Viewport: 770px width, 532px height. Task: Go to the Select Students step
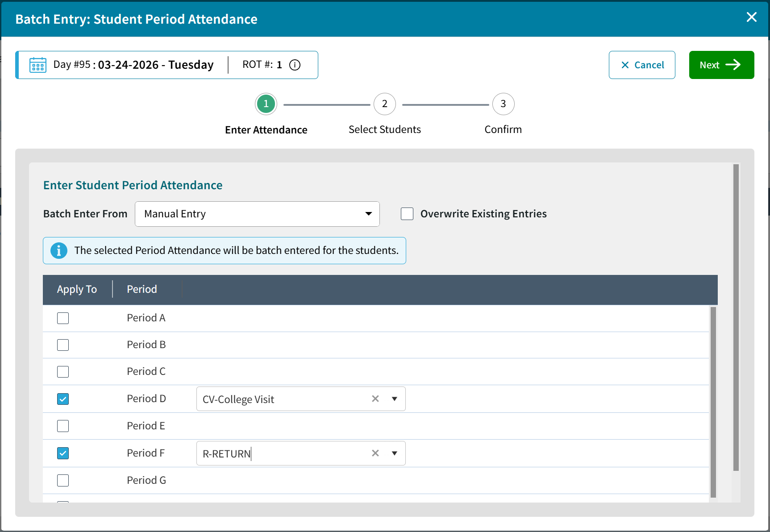point(384,104)
